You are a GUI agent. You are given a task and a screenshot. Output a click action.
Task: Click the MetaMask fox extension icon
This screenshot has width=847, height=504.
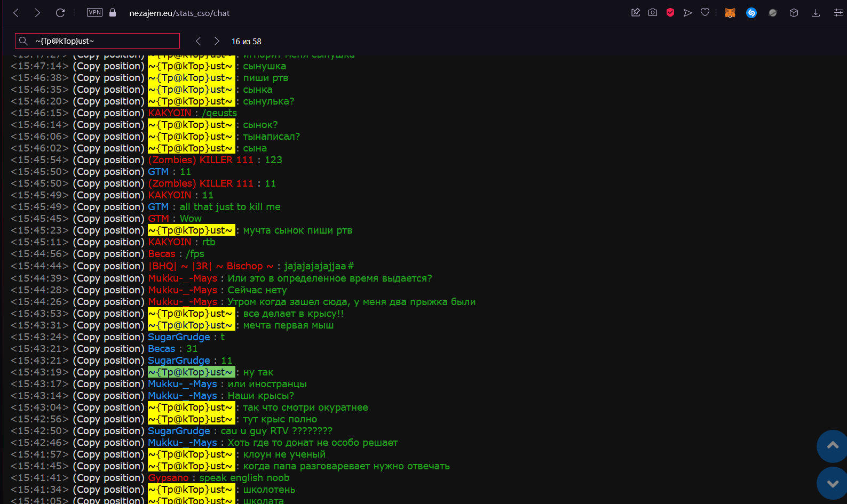tap(730, 13)
